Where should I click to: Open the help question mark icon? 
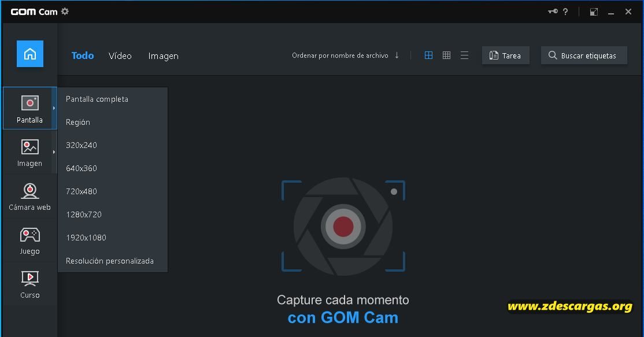coord(565,12)
